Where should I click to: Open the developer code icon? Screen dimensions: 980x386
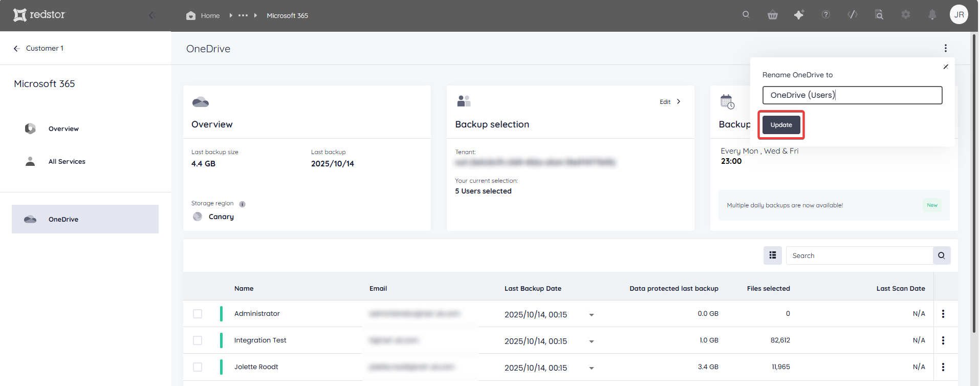tap(853, 14)
